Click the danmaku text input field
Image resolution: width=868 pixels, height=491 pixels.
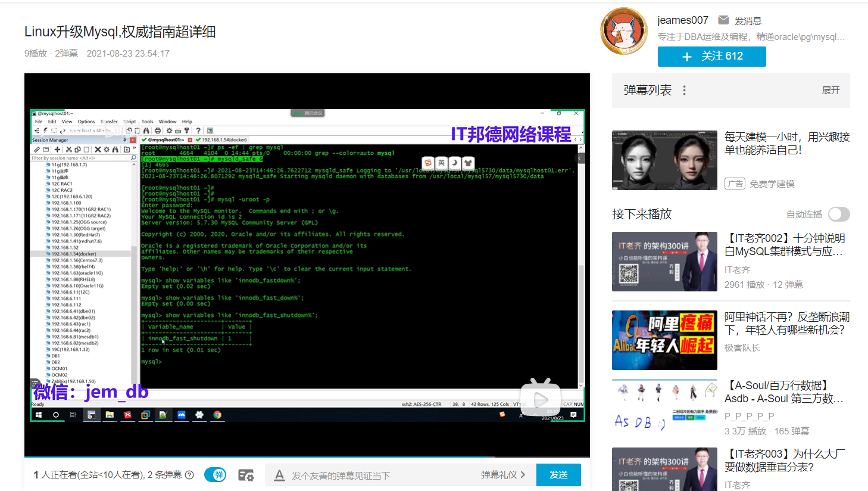381,476
